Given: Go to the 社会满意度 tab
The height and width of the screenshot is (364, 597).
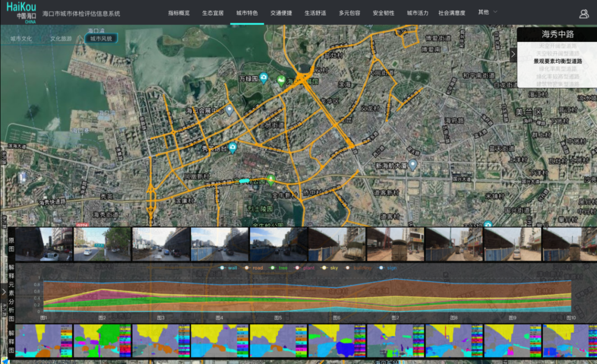Looking at the screenshot, I should tap(452, 13).
